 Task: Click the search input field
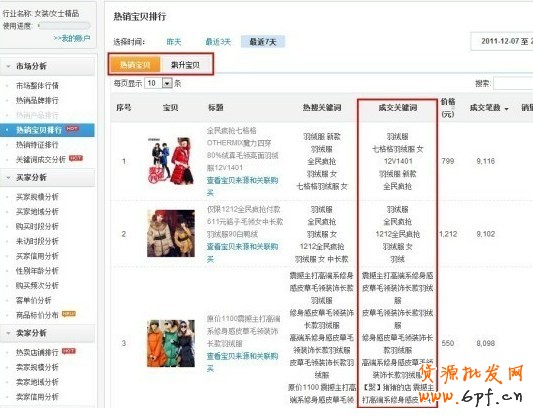click(x=513, y=83)
